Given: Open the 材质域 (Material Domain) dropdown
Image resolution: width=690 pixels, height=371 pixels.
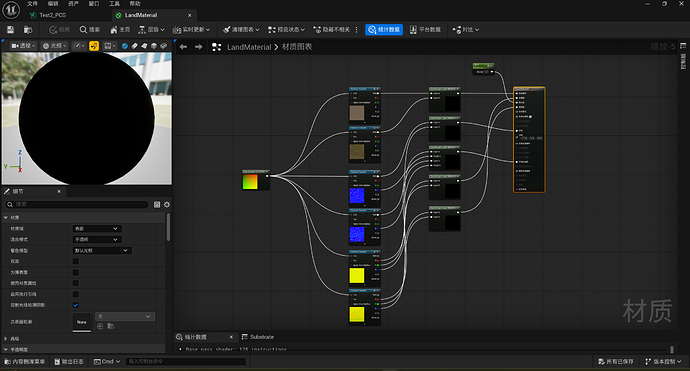Looking at the screenshot, I should 96,228.
